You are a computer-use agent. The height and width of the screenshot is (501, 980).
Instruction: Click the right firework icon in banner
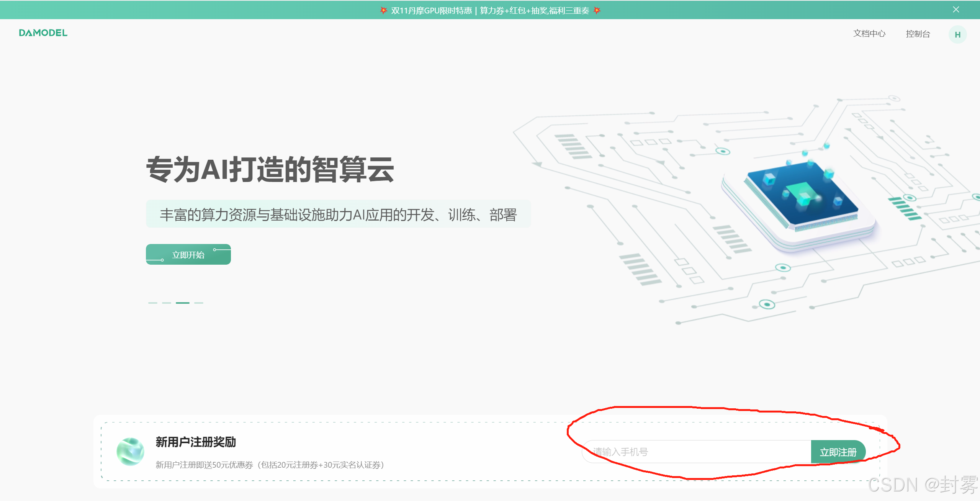point(597,10)
